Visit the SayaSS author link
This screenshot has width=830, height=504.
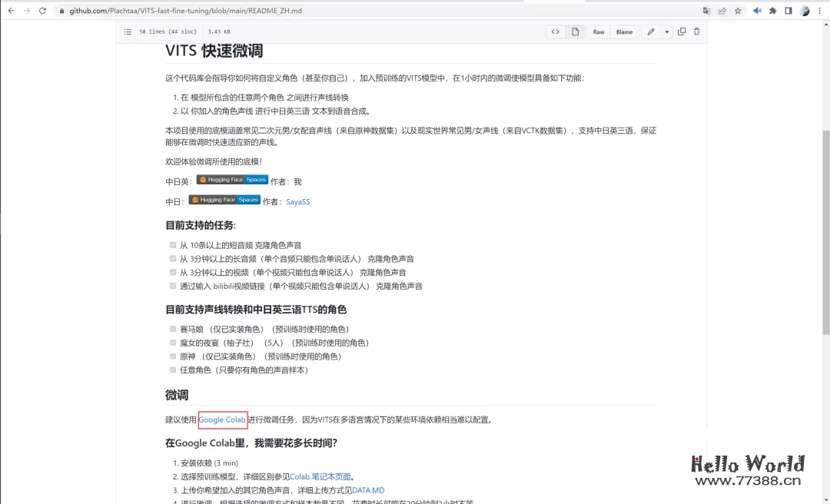point(298,201)
